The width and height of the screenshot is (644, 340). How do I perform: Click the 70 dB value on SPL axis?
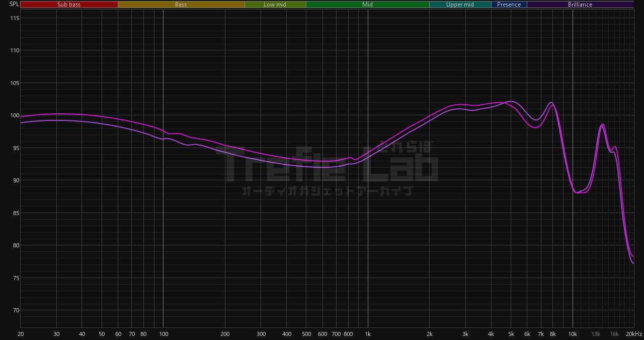(14, 310)
